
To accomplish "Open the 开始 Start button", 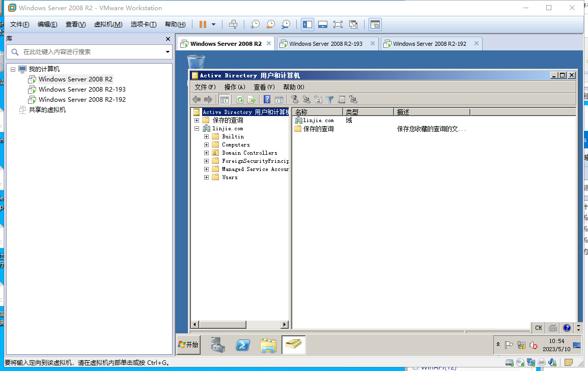I will point(189,345).
